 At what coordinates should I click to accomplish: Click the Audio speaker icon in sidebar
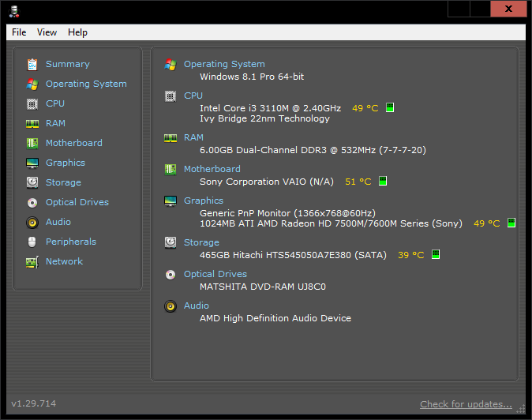32,222
